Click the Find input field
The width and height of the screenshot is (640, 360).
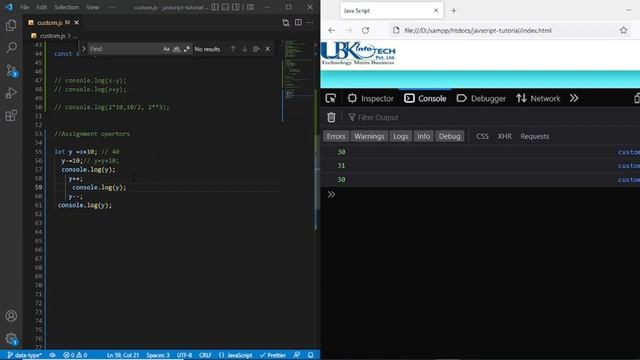click(x=124, y=49)
